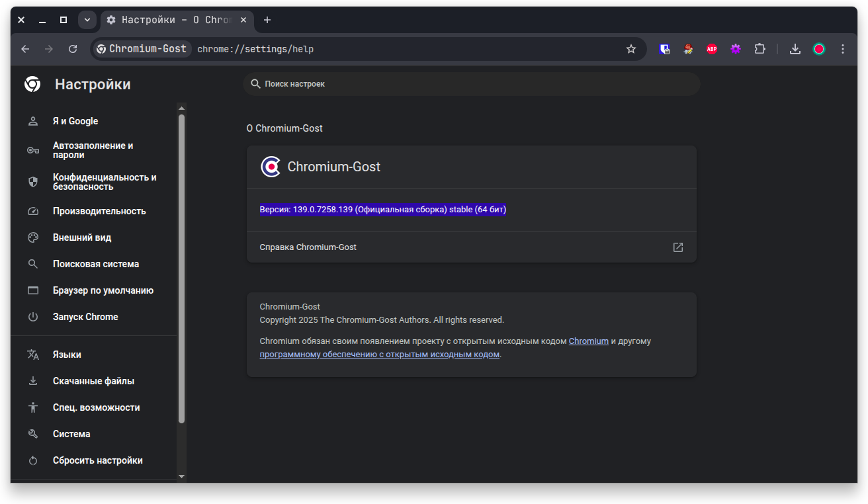Click the sidebar scrollbar thumb
The width and height of the screenshot is (868, 504).
(181, 269)
